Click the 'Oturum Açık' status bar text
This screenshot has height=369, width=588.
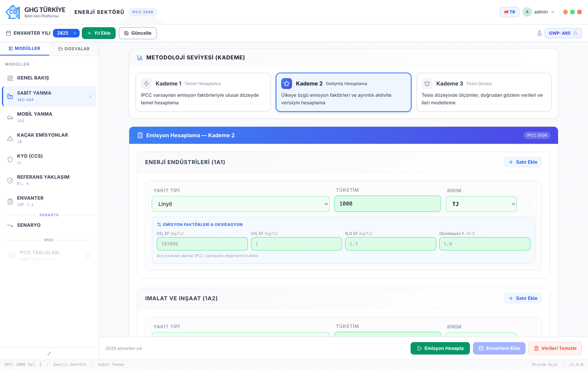coord(545,365)
